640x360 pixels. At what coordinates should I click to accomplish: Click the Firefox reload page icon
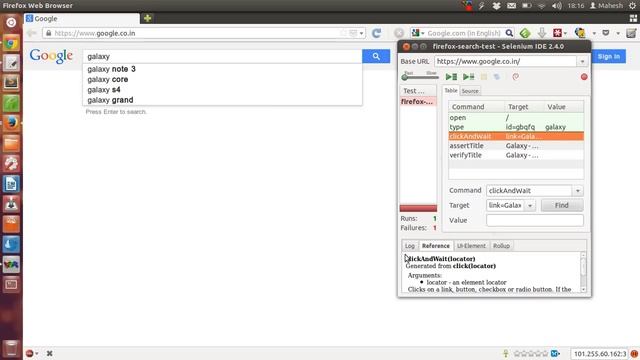[x=376, y=33]
